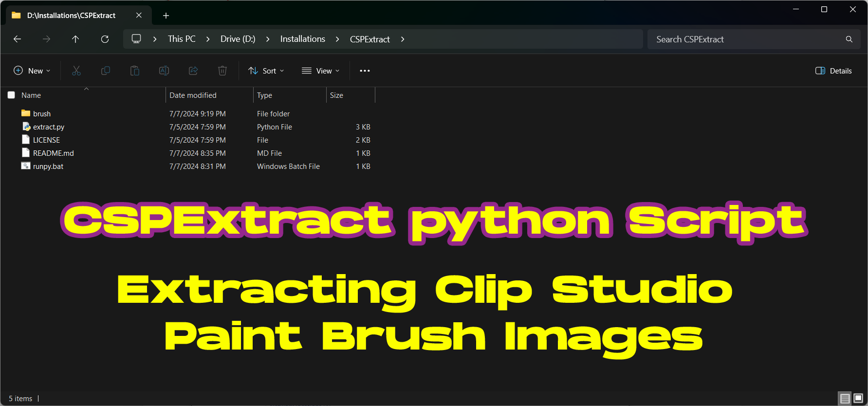Click the runpy.bat batch file icon
868x406 pixels.
click(26, 166)
